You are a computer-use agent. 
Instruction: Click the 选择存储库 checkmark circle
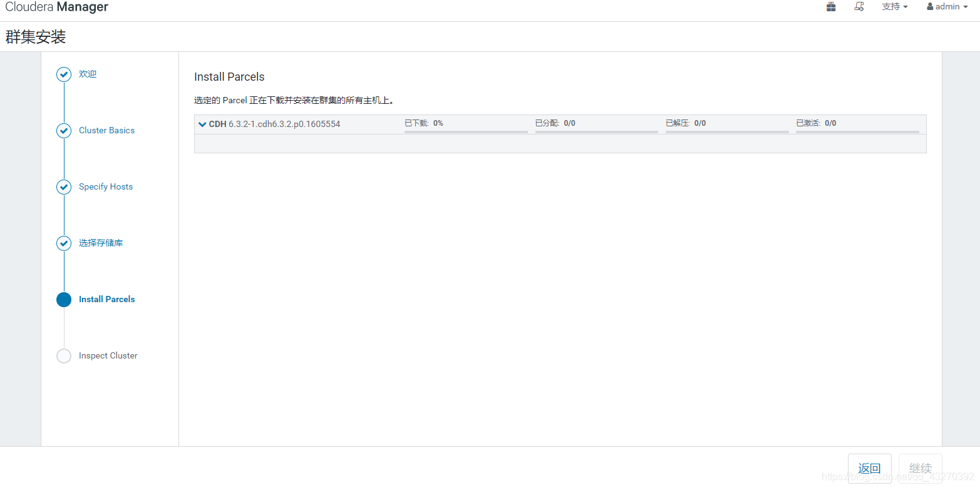(x=64, y=243)
